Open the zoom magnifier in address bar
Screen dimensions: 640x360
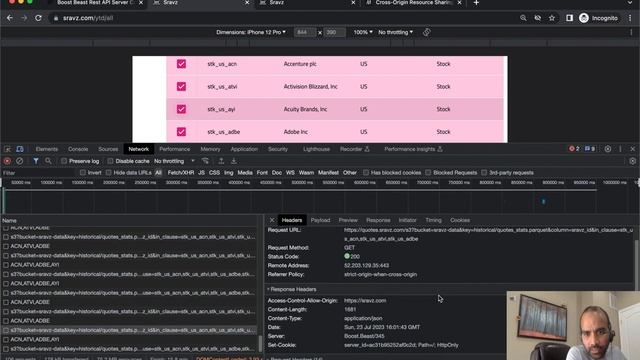tap(523, 18)
